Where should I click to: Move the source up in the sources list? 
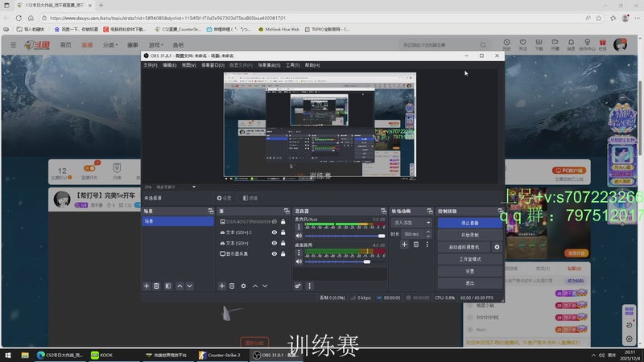pos(255,286)
